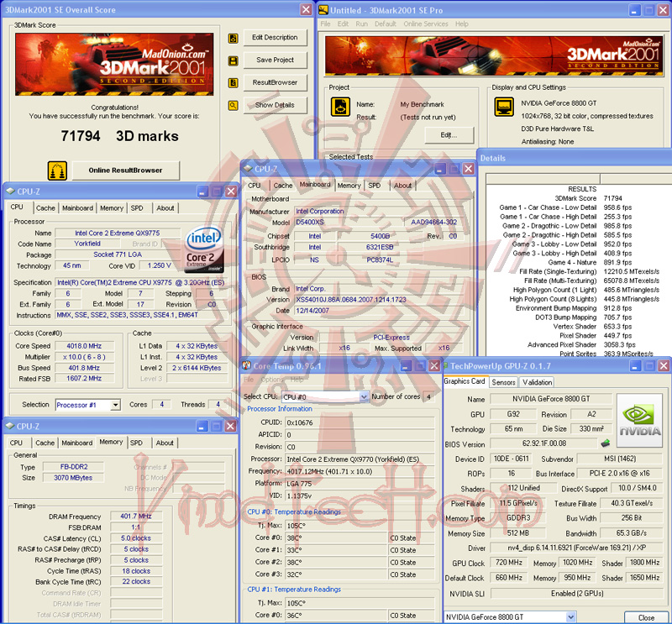
Task: Select CPU tab in the Mainboard CPU-Z window
Action: pos(255,186)
